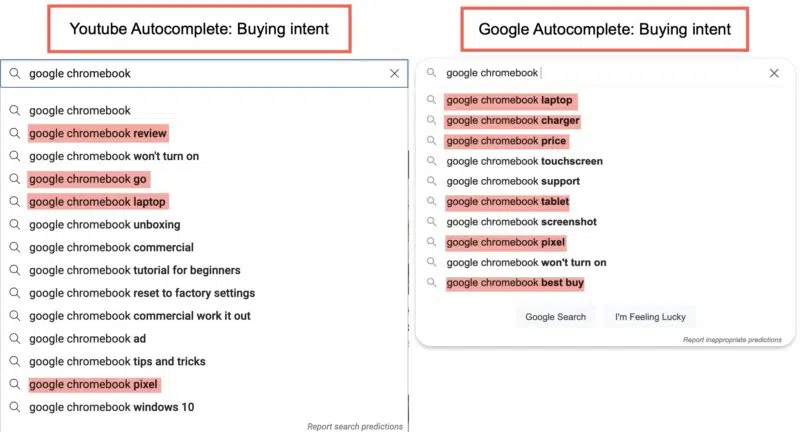This screenshot has height=432, width=800.
Task: Click magnifier icon beside 'google chromebook best buy'
Action: (431, 283)
